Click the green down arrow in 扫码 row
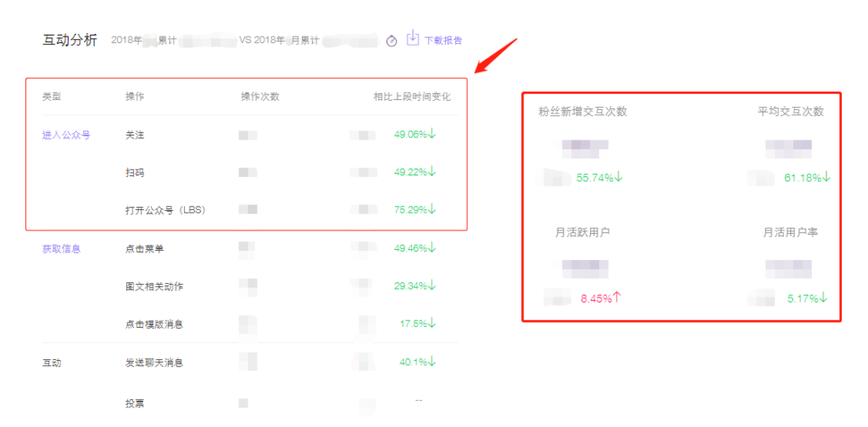 [432, 172]
